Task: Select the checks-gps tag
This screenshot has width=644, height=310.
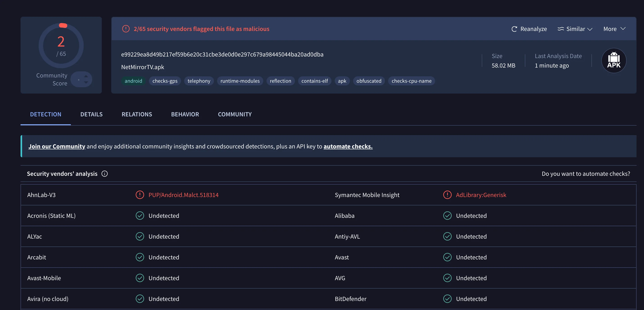Action: [165, 81]
